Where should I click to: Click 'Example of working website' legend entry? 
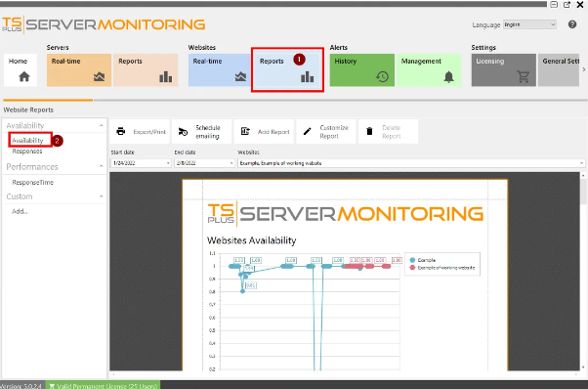point(442,268)
